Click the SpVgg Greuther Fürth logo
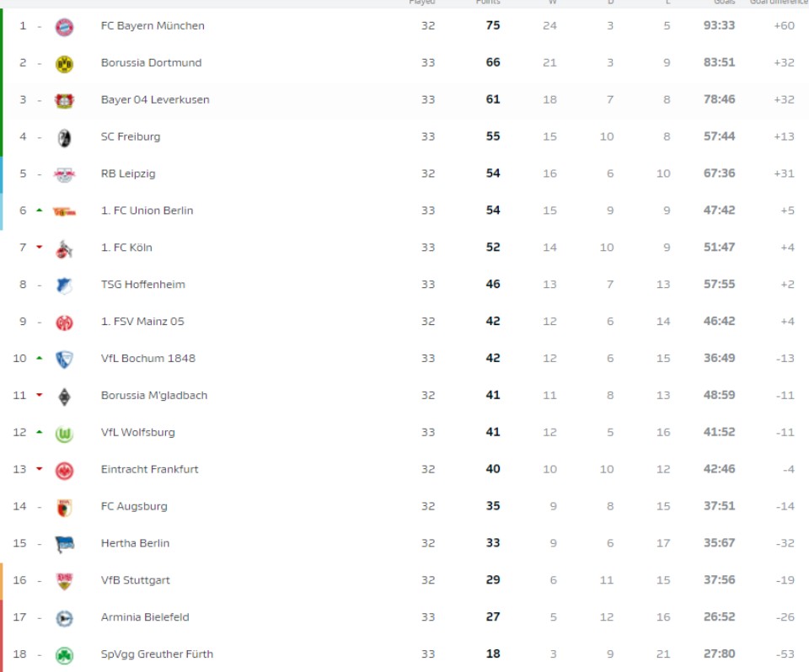This screenshot has width=809, height=672. pyautogui.click(x=64, y=654)
